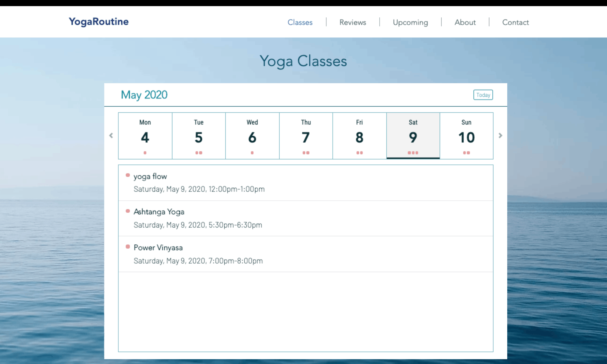Select Sunday the 10th in the calendar
The width and height of the screenshot is (607, 364).
point(466,136)
